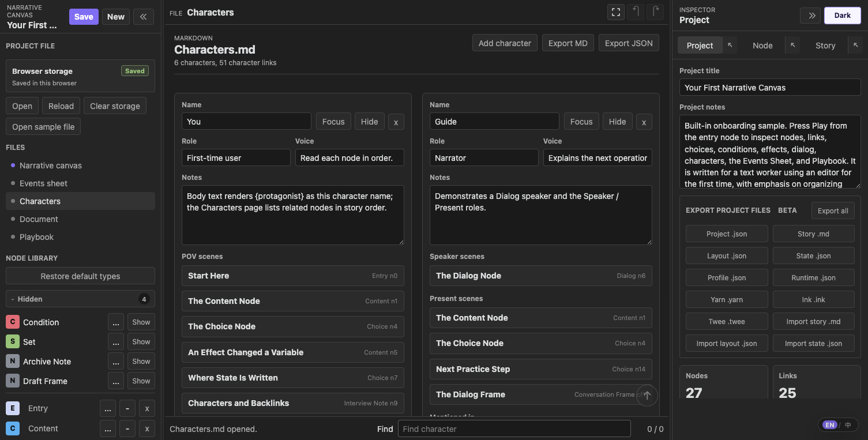Remove the You character with x
This screenshot has width=868, height=440.
click(396, 122)
